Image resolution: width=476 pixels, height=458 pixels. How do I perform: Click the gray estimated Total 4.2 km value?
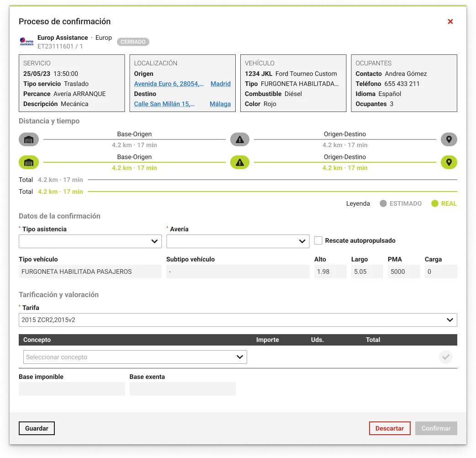coord(60,180)
